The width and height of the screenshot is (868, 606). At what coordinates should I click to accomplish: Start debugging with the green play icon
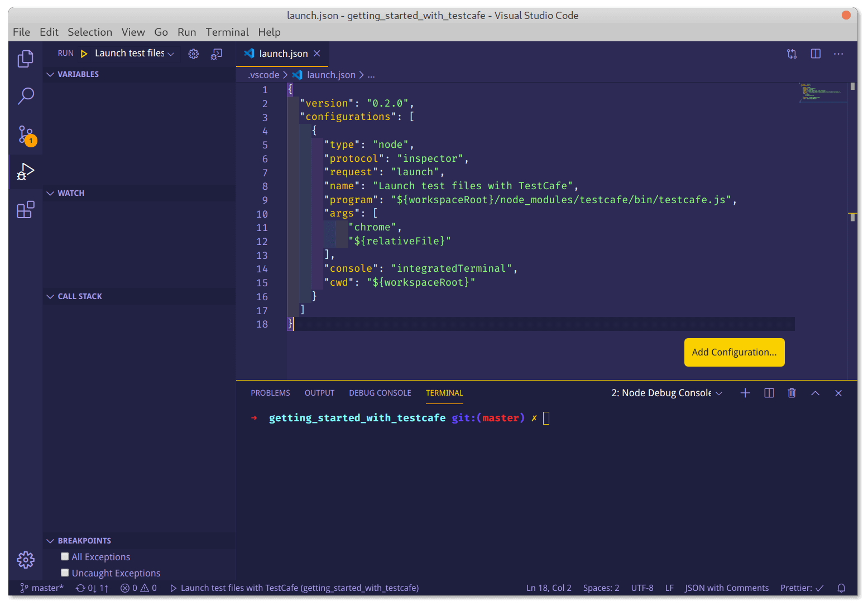point(84,54)
